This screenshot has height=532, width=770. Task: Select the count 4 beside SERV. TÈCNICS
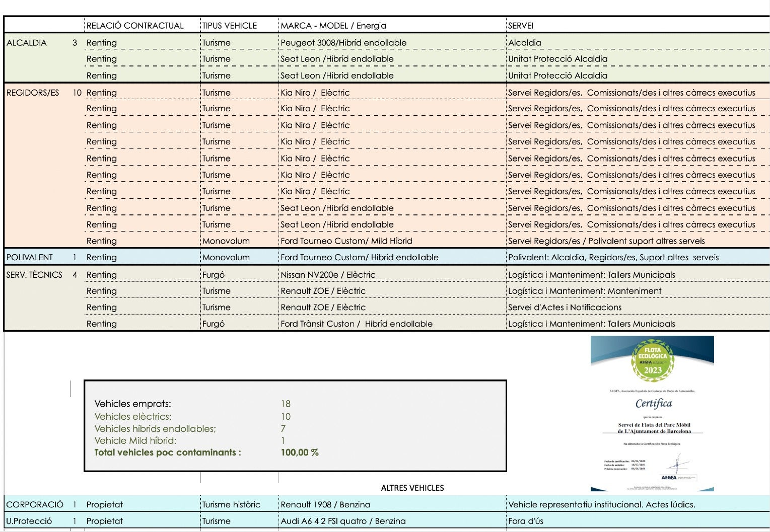75,275
